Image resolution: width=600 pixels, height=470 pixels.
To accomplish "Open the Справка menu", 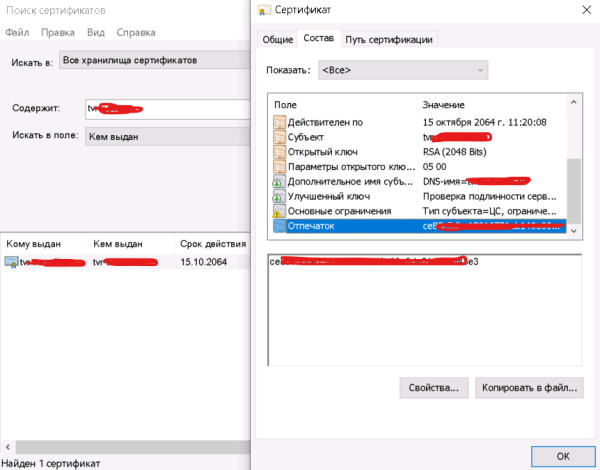I will click(136, 33).
